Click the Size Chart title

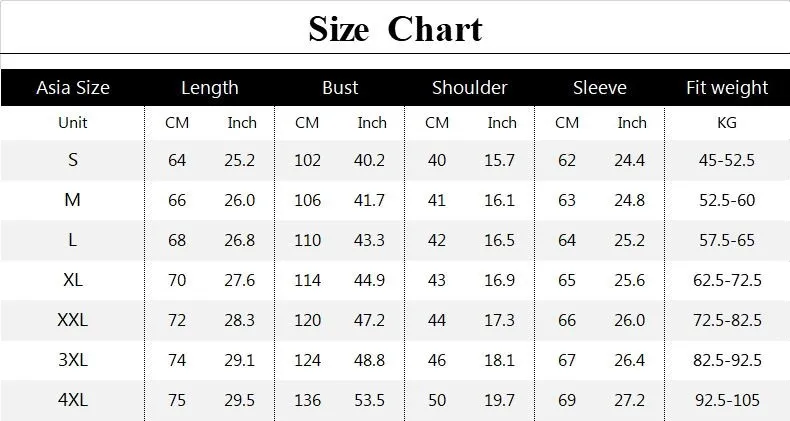point(396,29)
